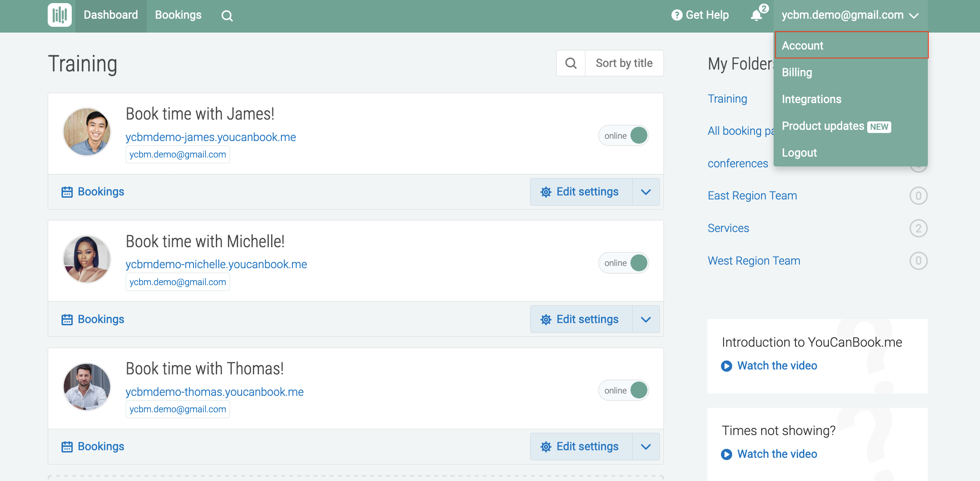Open Edit settings for James's page
The image size is (980, 481).
coord(581,192)
